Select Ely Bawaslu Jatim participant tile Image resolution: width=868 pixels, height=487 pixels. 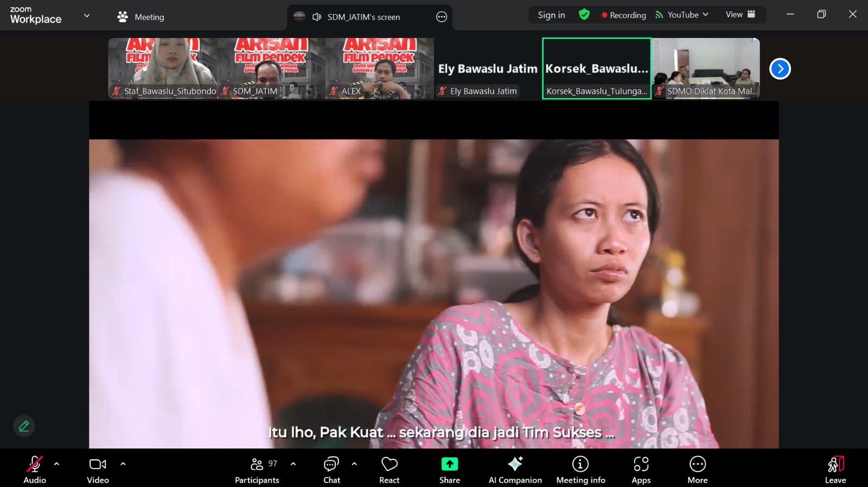(488, 68)
